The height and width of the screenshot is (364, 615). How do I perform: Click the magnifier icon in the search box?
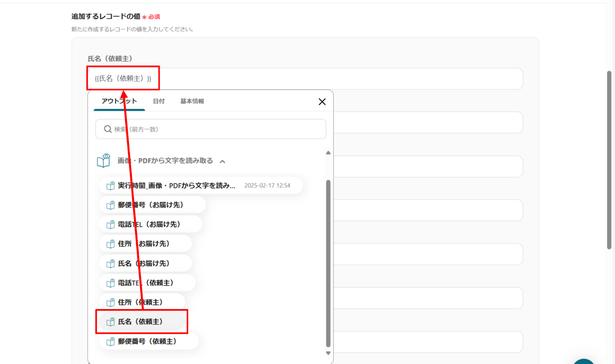coord(108,129)
